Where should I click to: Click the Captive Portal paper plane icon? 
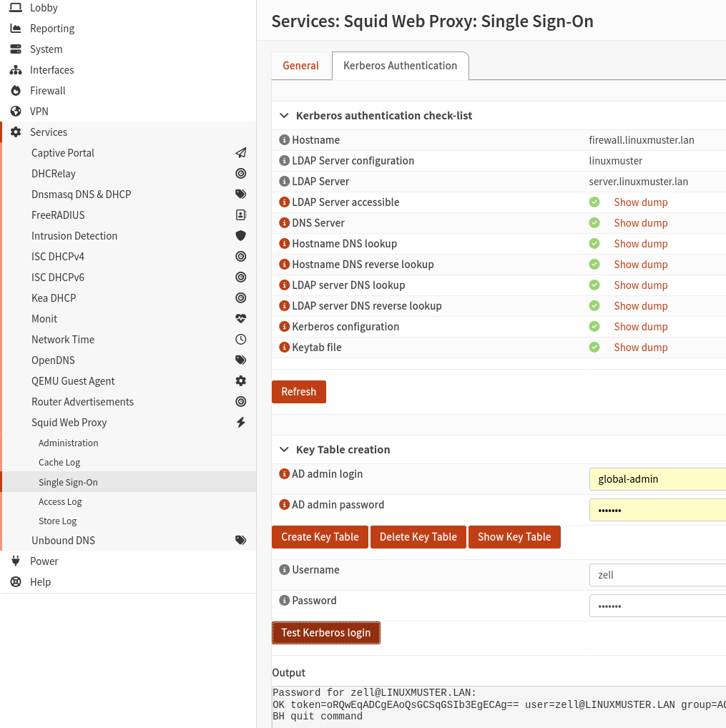coord(241,153)
